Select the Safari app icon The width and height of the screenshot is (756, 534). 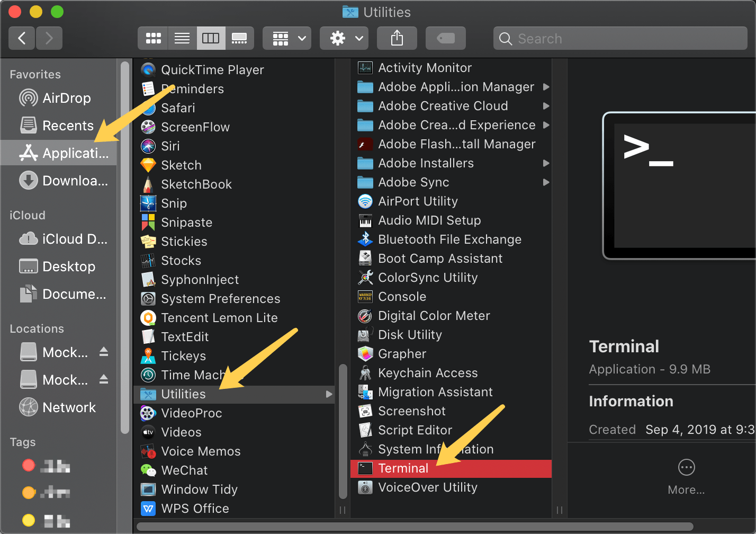point(148,108)
